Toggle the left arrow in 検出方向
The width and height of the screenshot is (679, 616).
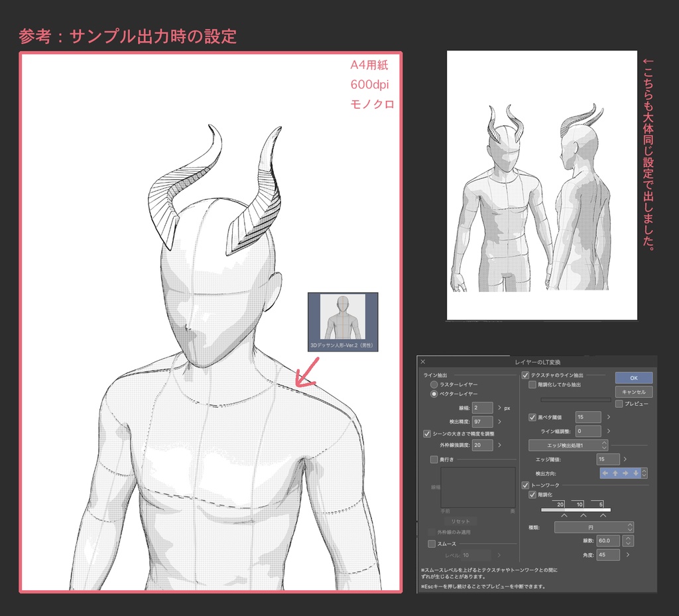605,473
